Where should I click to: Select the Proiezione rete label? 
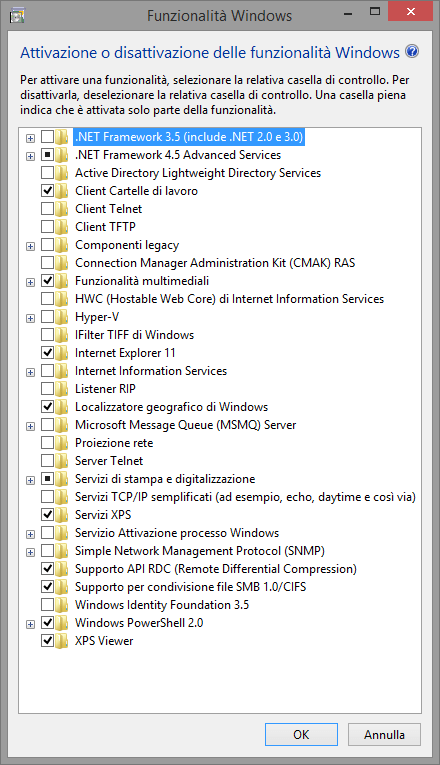pos(114,443)
